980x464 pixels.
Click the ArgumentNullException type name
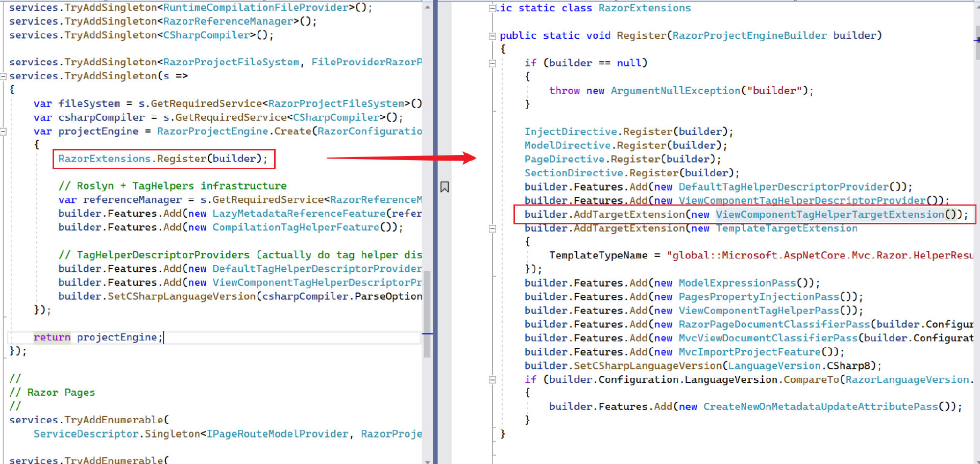pyautogui.click(x=675, y=91)
